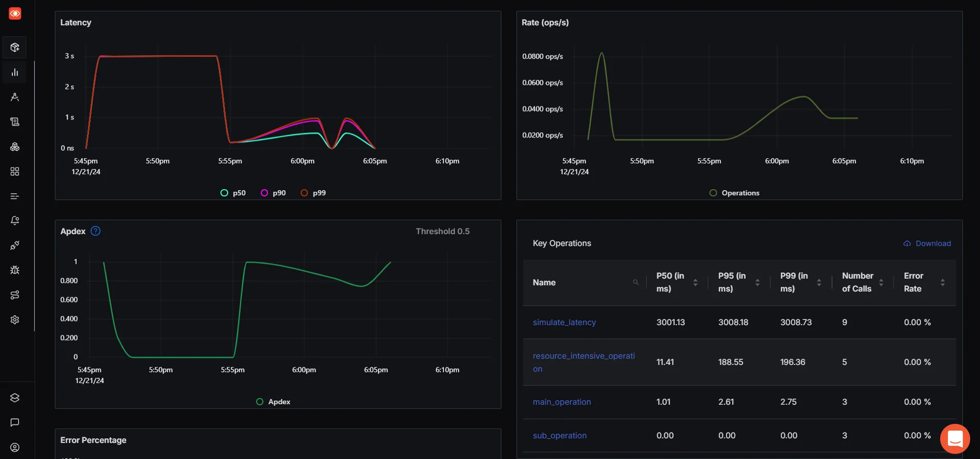The image size is (980, 459).
Task: Open the orange live chat bubble
Action: pos(955,439)
